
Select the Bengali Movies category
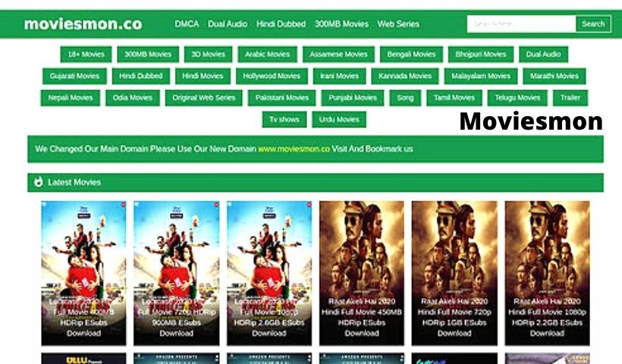coord(411,55)
